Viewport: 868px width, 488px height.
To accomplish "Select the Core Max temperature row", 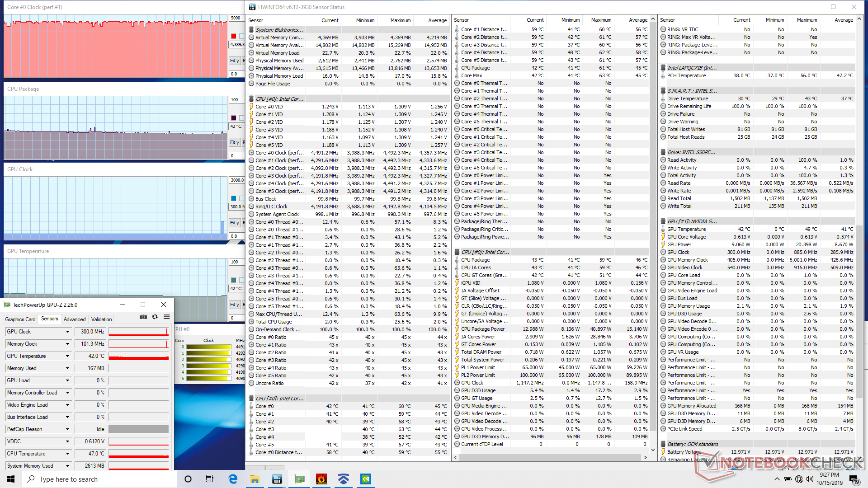I will [551, 75].
